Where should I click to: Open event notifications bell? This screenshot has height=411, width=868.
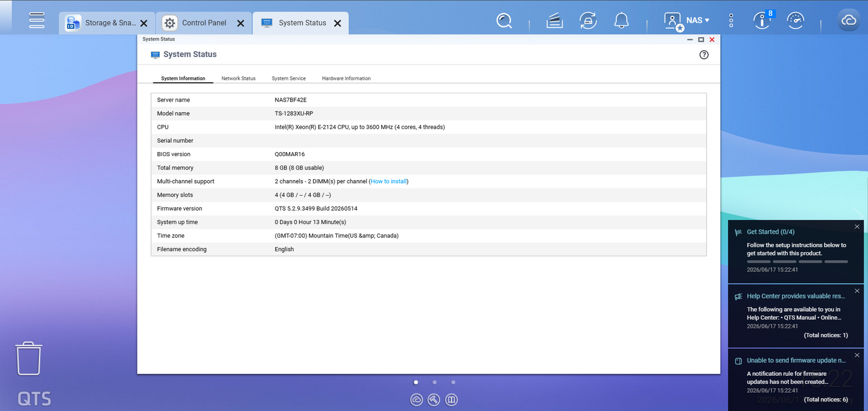(x=621, y=21)
